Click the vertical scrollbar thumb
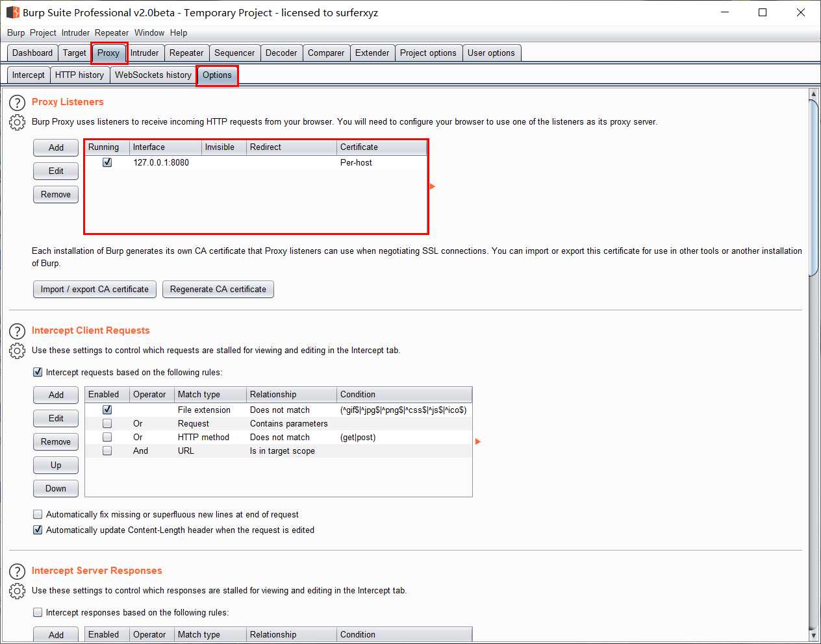This screenshot has height=644, width=821. click(813, 188)
